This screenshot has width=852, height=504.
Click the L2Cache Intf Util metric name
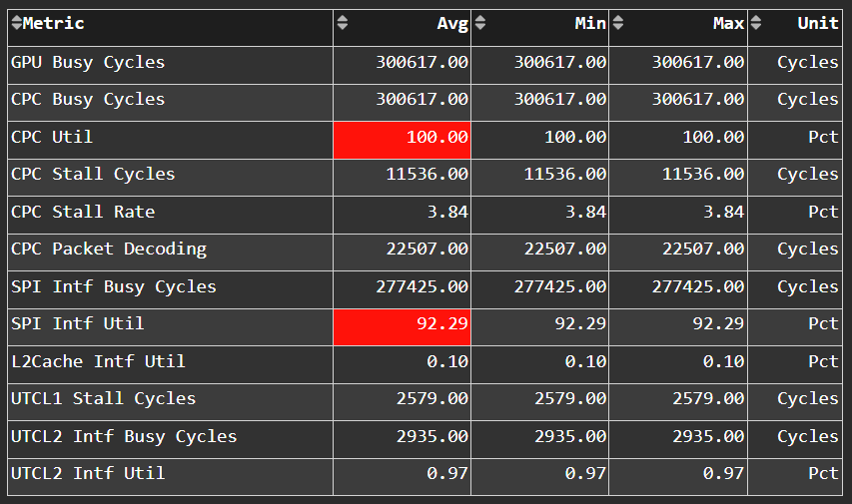click(x=98, y=361)
